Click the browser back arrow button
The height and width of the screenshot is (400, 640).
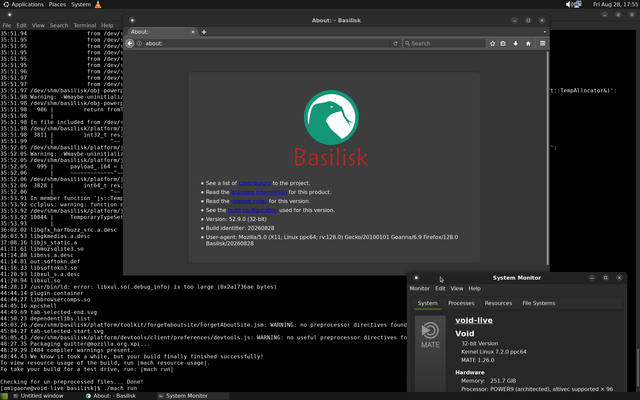(x=130, y=43)
